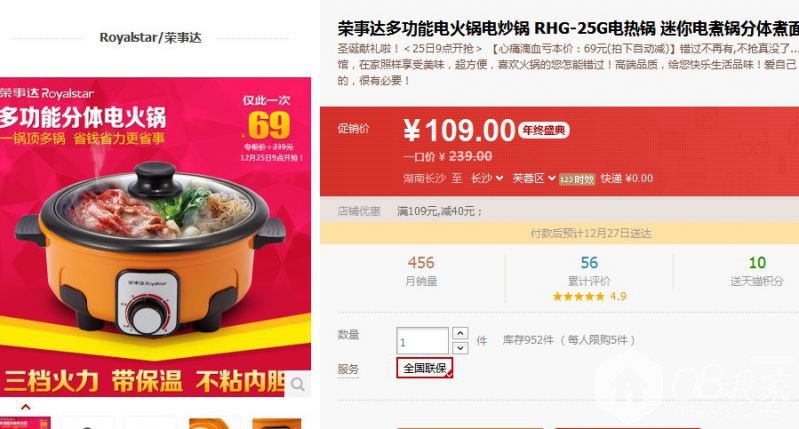The image size is (799, 429).
Task: Toggle the 全国联保 service option
Action: (424, 368)
